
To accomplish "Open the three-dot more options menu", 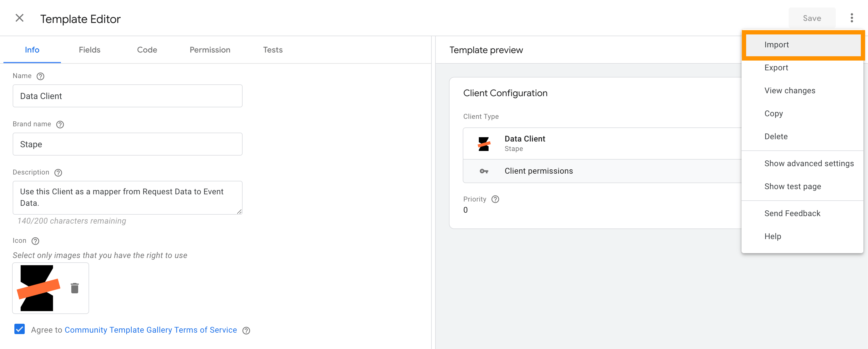I will click(852, 18).
